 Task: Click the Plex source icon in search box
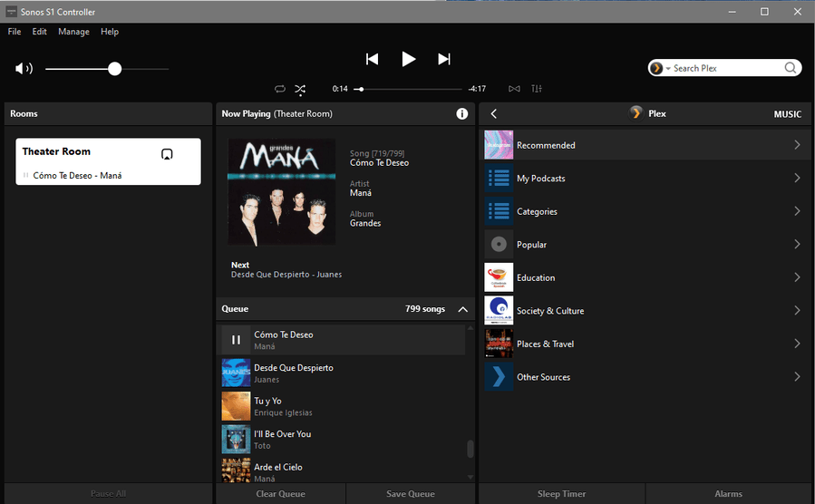[656, 68]
